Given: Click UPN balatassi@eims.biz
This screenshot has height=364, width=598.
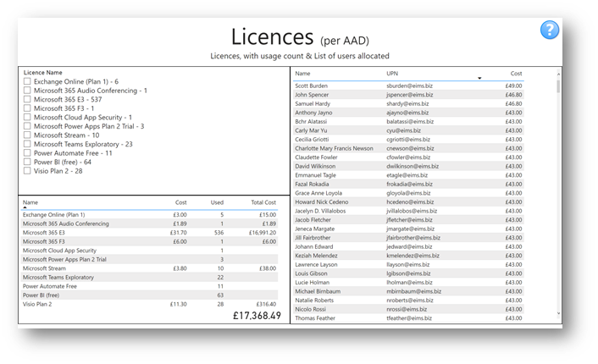Looking at the screenshot, I should [410, 122].
